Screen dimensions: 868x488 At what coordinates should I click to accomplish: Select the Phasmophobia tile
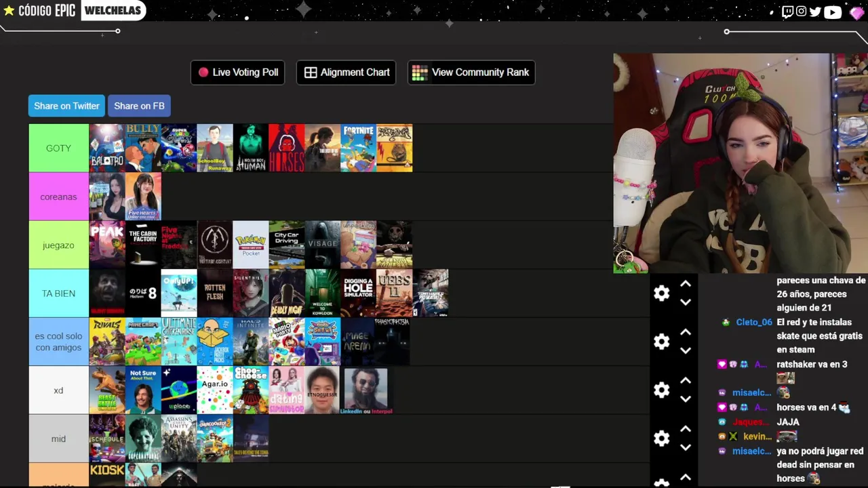[392, 342]
